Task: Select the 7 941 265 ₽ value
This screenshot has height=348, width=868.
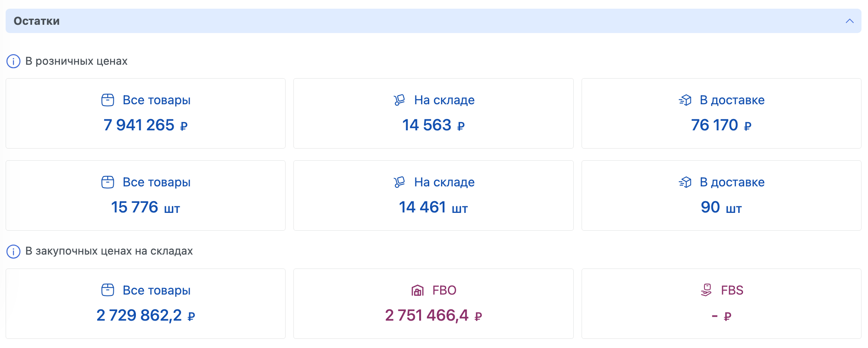Action: pos(145,125)
